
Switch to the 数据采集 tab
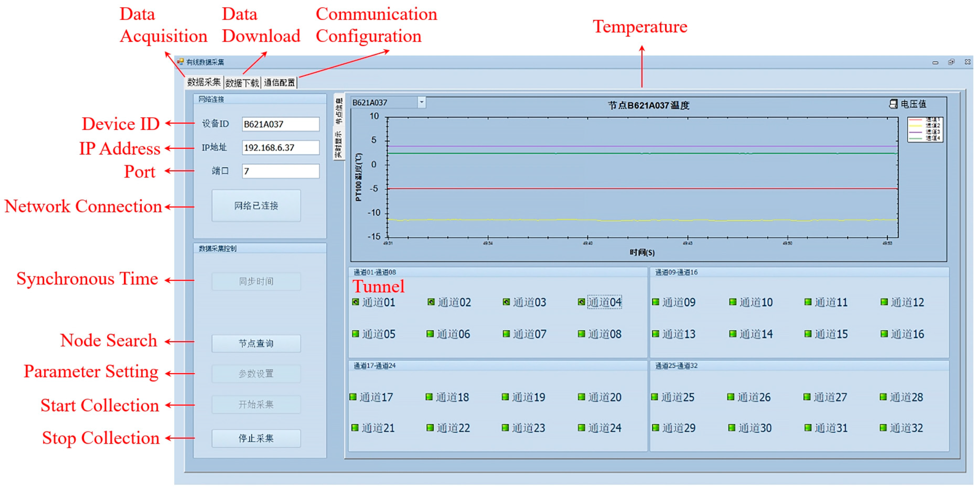[204, 82]
